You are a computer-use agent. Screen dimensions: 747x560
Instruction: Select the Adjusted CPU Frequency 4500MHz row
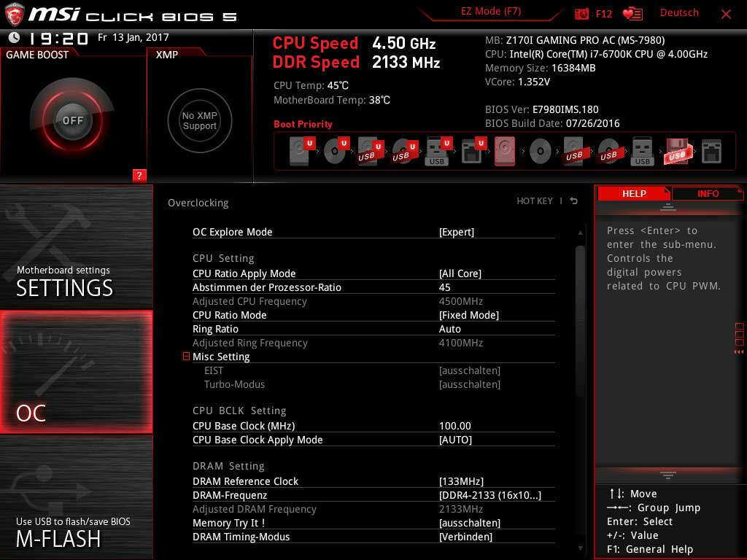[373, 301]
